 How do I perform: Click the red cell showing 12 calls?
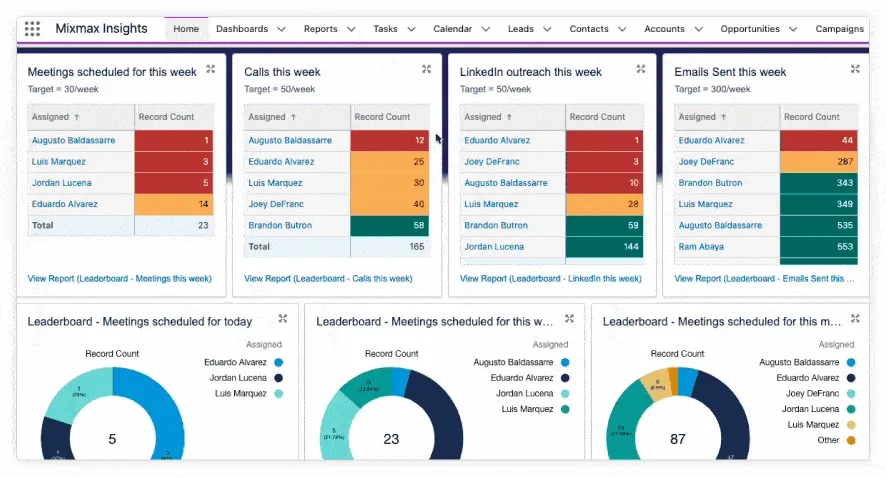pyautogui.click(x=389, y=140)
